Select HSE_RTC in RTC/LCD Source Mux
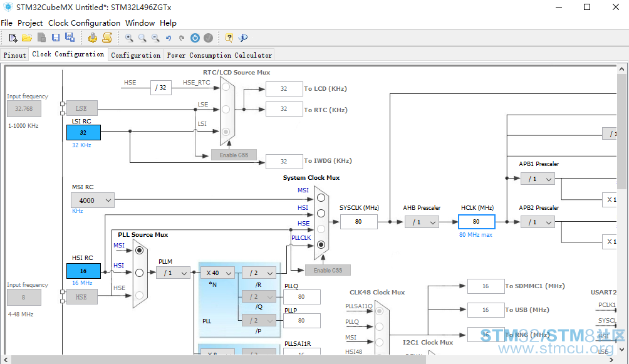The image size is (629, 364). [226, 87]
